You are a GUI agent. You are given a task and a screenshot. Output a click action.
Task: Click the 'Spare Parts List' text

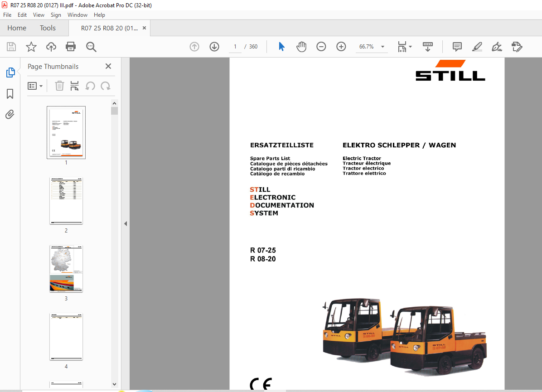(270, 158)
